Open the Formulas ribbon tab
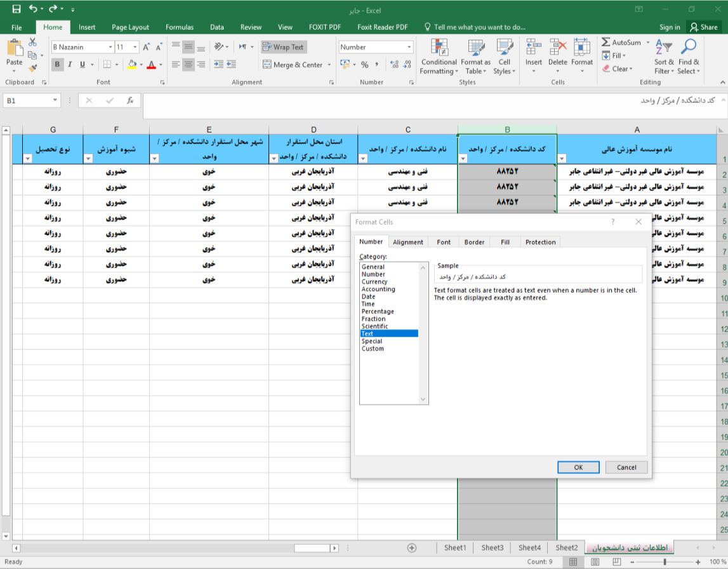728x569 pixels. coord(179,27)
